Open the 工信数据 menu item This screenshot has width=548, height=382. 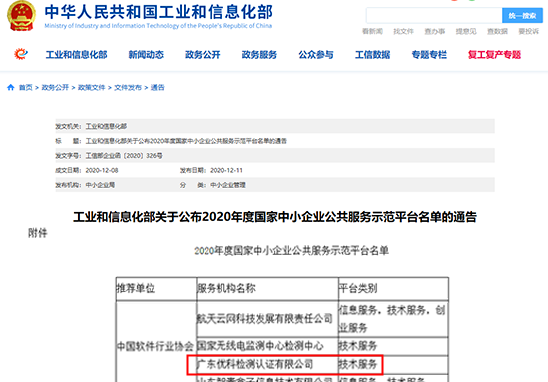373,55
